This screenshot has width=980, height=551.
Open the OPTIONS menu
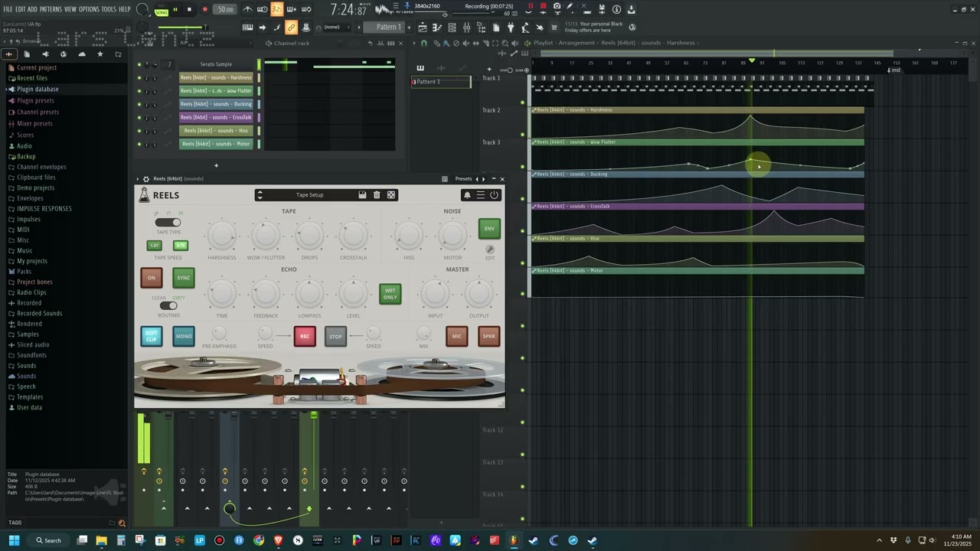90,9
